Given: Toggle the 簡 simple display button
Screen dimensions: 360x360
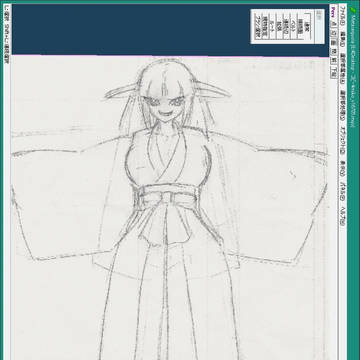Looking at the screenshot, I should (x=333, y=52).
